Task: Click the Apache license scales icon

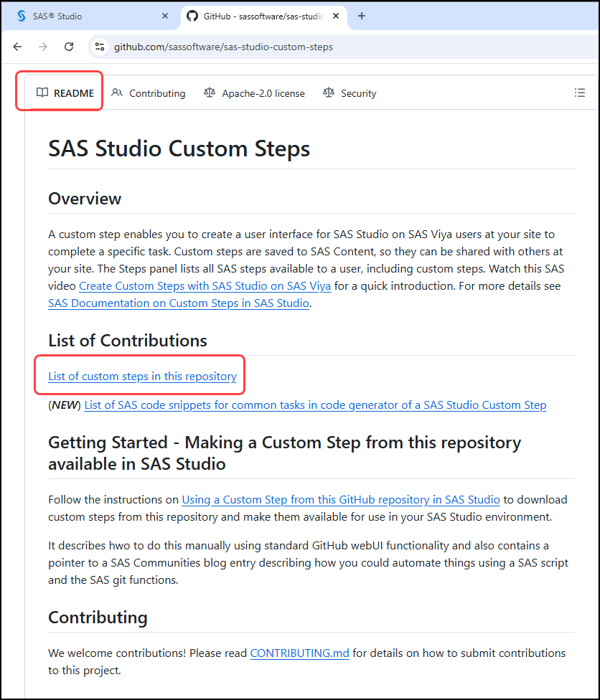Action: (209, 92)
